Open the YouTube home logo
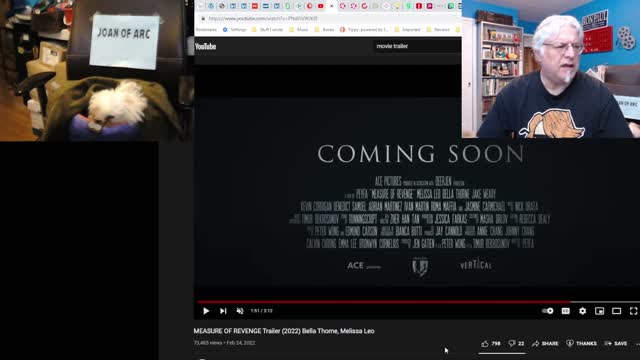The height and width of the screenshot is (360, 640). pyautogui.click(x=205, y=47)
